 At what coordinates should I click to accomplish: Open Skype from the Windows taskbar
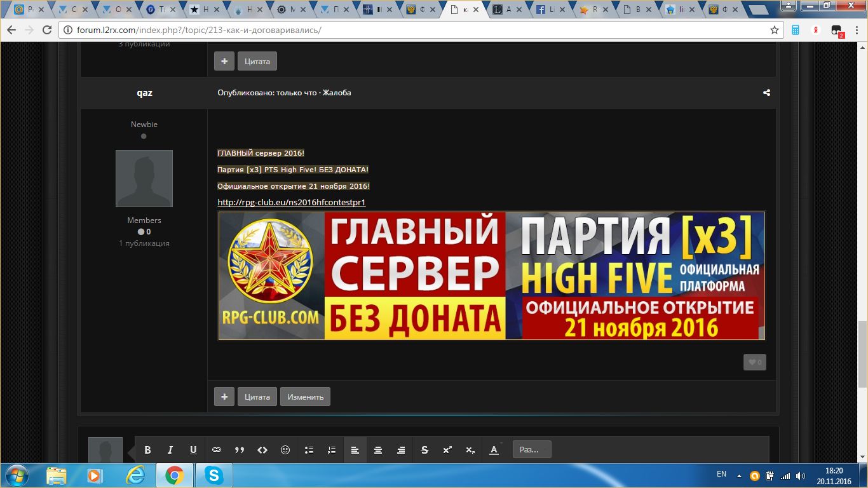click(214, 475)
